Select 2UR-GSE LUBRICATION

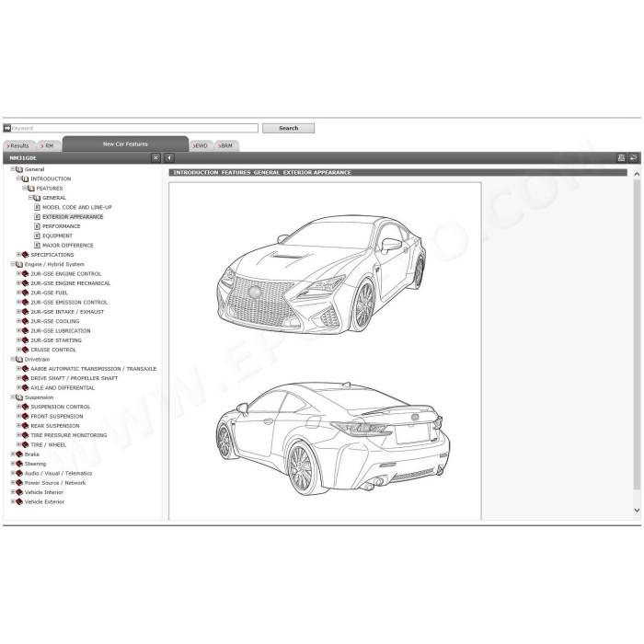[61, 330]
